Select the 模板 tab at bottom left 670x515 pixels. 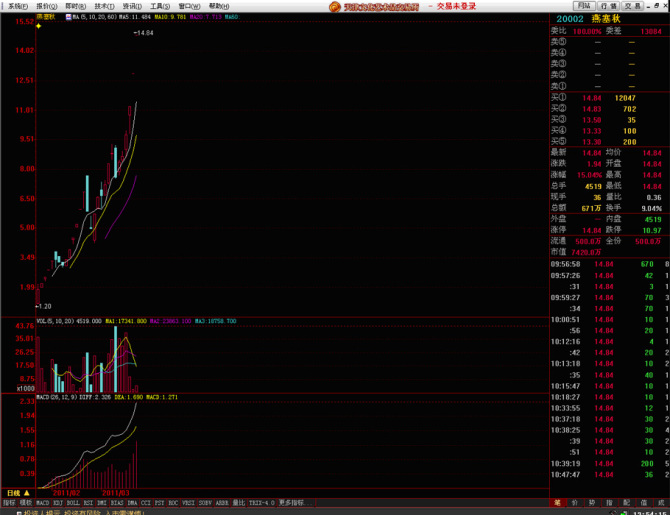26,502
